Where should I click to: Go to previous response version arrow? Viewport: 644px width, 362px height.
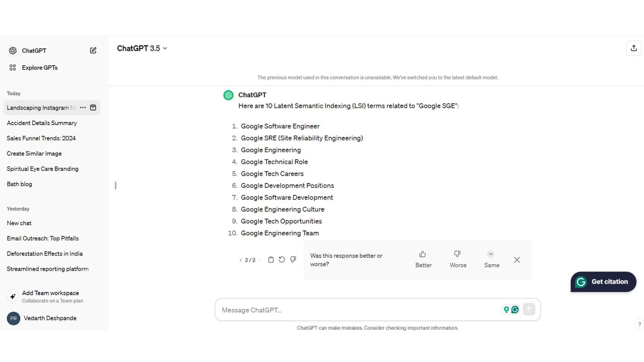(241, 260)
